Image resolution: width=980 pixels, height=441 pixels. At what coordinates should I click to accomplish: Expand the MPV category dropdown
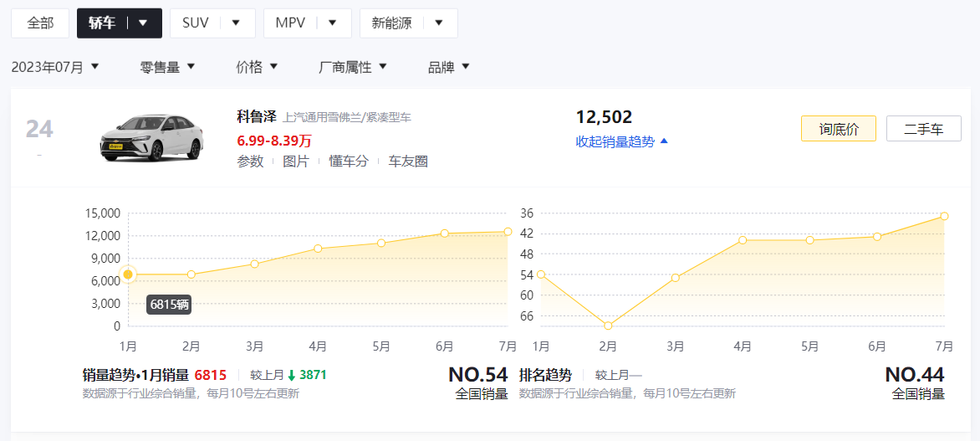[333, 23]
